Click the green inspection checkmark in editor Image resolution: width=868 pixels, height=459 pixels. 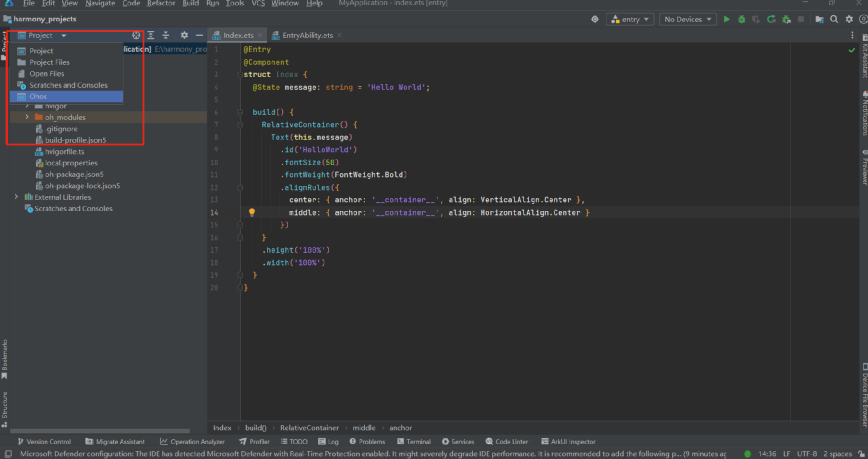click(852, 50)
